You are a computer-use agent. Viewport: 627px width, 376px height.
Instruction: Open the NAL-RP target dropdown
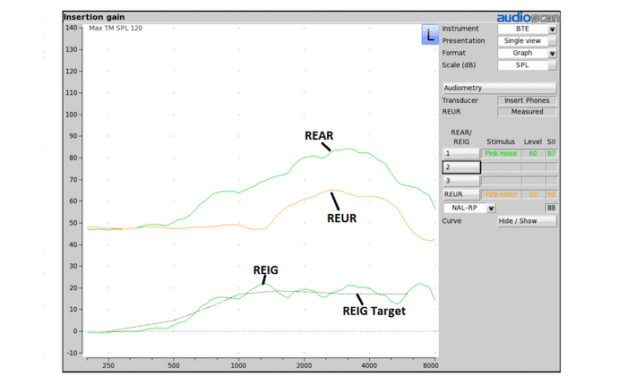pos(469,208)
